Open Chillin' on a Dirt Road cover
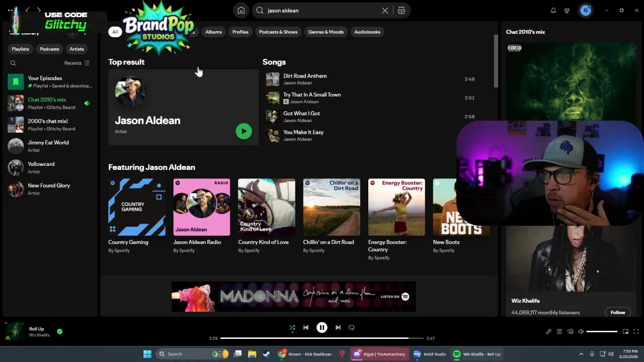Image resolution: width=644 pixels, height=362 pixels. (x=332, y=207)
